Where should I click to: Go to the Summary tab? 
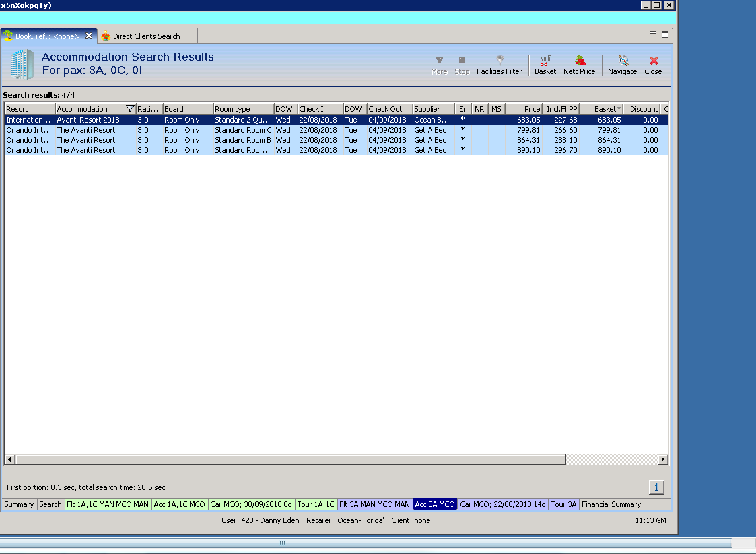coord(19,504)
